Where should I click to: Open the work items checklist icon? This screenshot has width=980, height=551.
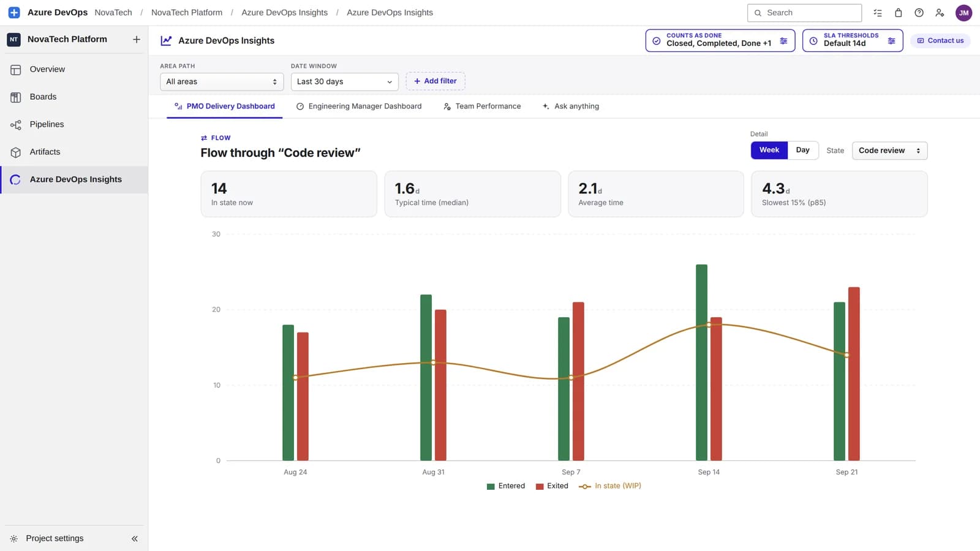click(x=878, y=12)
